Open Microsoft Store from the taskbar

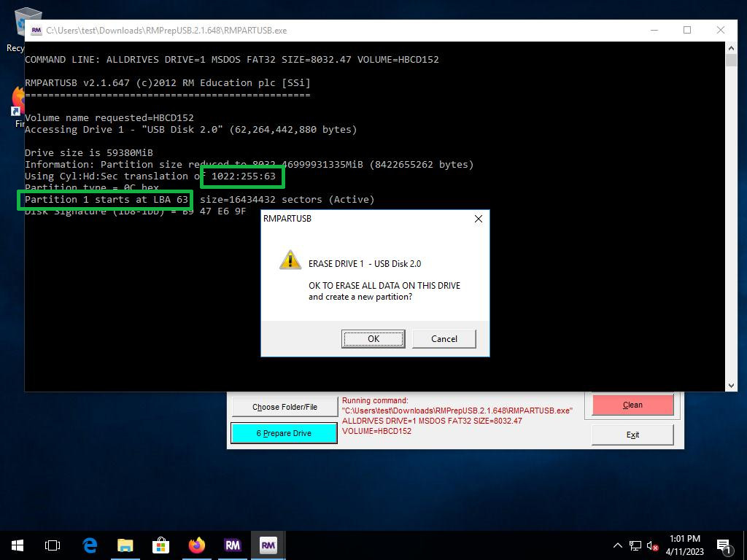160,545
